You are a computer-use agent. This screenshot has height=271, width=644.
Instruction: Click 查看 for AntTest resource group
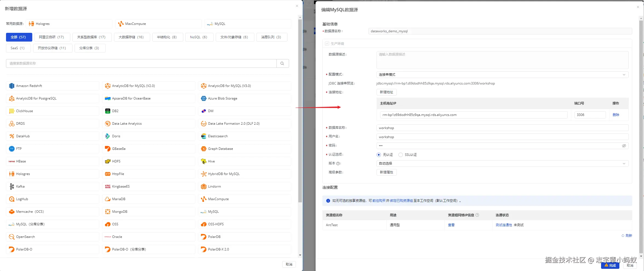tap(451, 225)
